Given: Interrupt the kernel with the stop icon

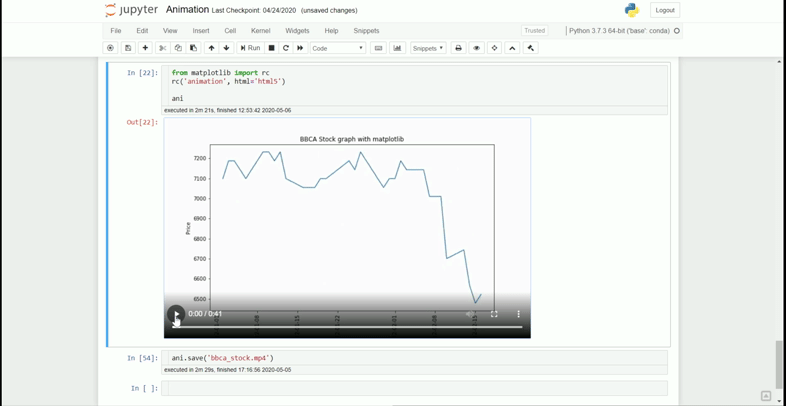Looking at the screenshot, I should [272, 48].
